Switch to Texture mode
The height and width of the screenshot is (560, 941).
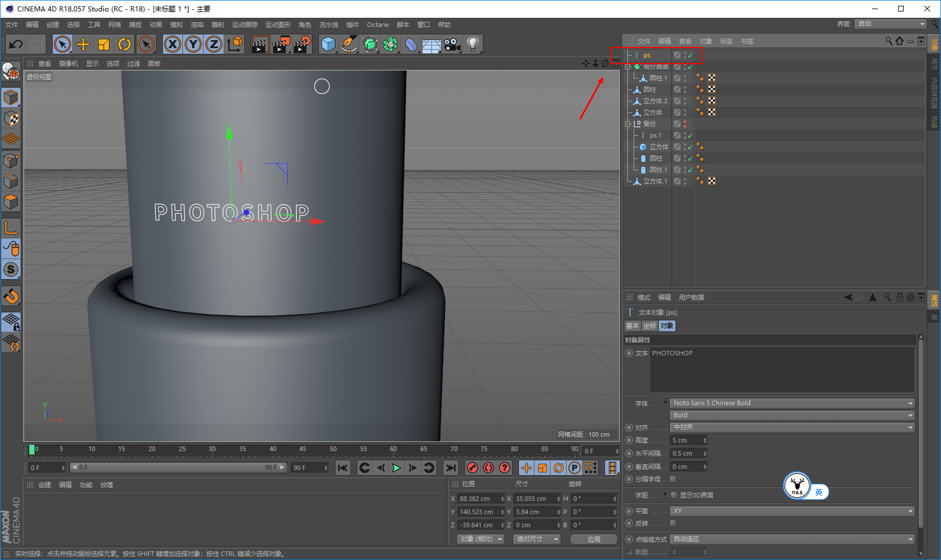coord(11,119)
